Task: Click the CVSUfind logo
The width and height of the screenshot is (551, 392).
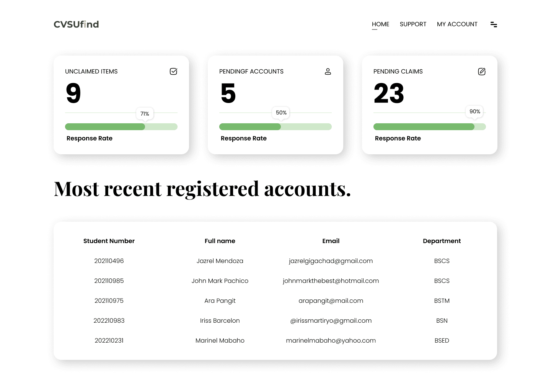Action: (x=76, y=24)
